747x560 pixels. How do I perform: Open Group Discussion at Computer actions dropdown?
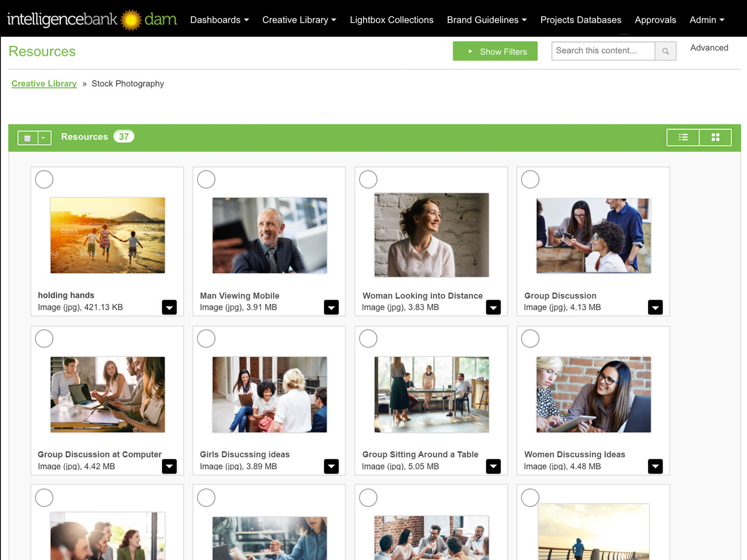click(169, 466)
